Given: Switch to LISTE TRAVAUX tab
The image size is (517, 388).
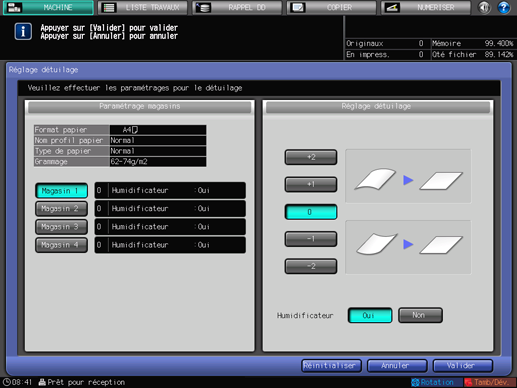Looking at the screenshot, I should pos(143,8).
